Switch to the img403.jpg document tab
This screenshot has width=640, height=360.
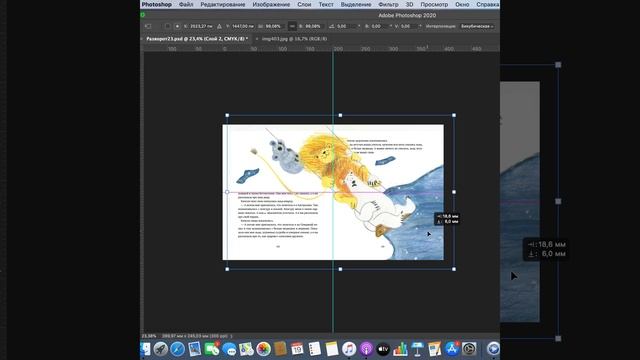(x=294, y=39)
